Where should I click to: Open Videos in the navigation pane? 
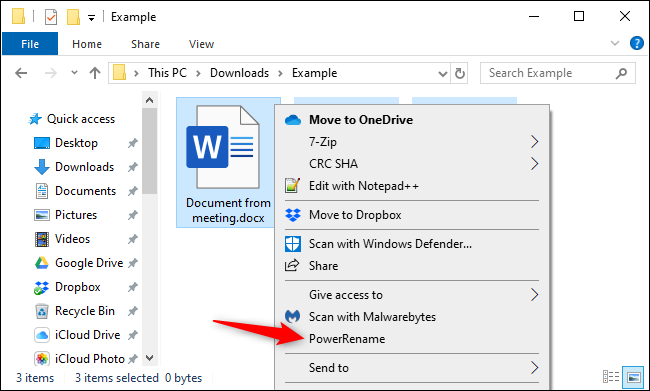pyautogui.click(x=62, y=239)
